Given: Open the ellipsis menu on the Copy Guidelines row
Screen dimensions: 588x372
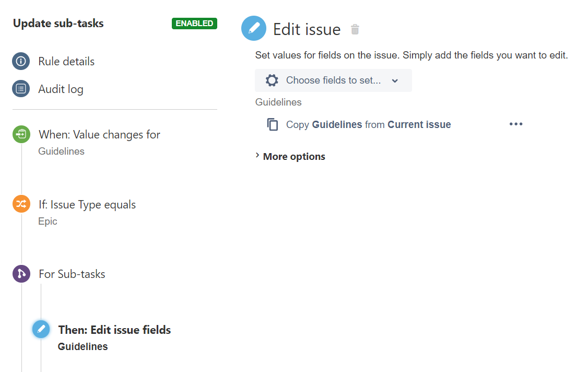Looking at the screenshot, I should click(515, 124).
